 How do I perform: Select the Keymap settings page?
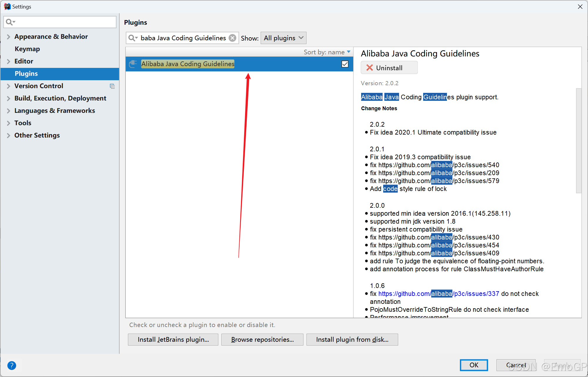point(27,49)
